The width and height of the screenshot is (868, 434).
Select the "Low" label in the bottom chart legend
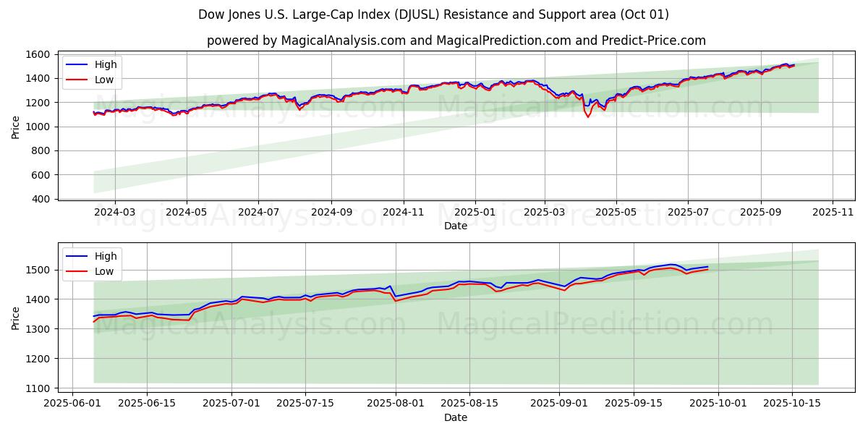click(104, 271)
